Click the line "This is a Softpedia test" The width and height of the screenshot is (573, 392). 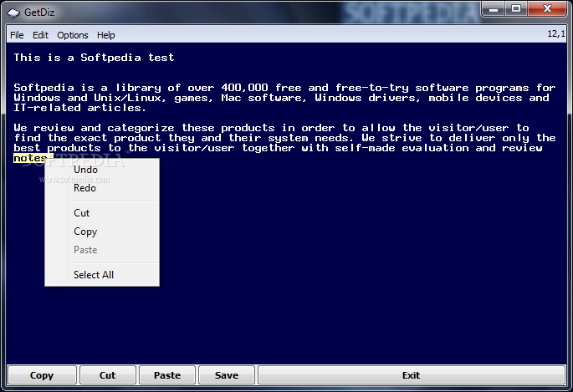(x=94, y=58)
